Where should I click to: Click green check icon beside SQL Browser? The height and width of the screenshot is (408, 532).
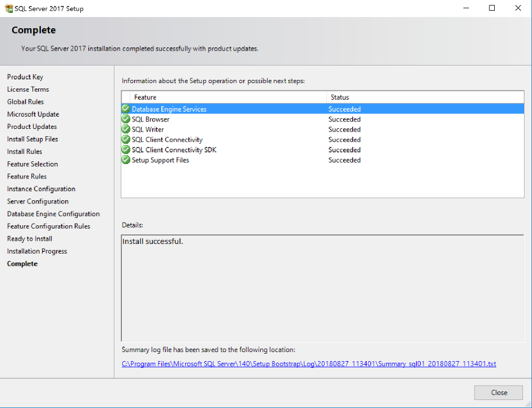(126, 119)
